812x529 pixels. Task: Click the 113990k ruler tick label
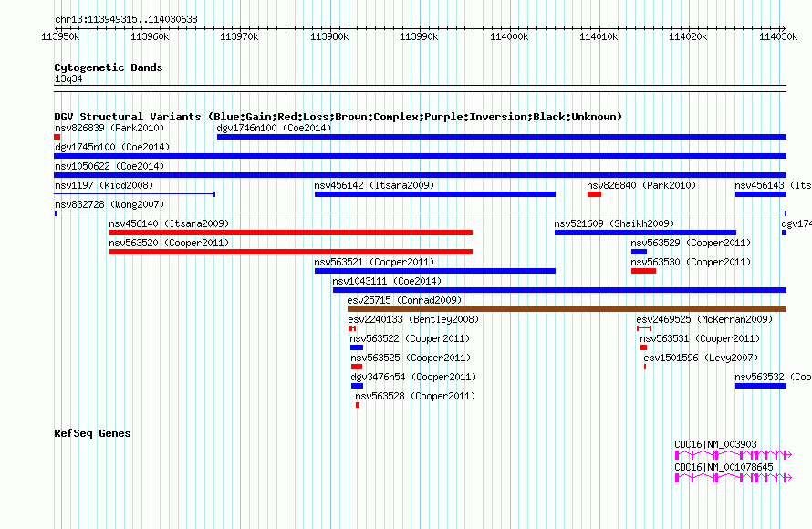[419, 36]
